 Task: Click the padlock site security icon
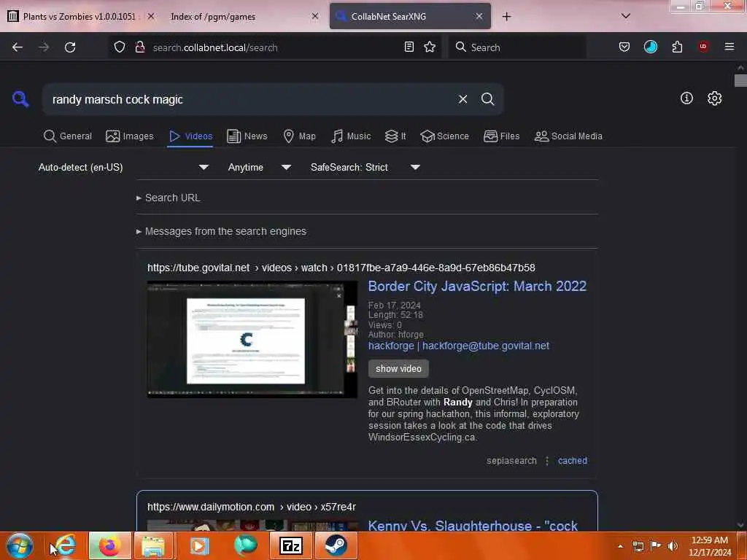point(140,47)
